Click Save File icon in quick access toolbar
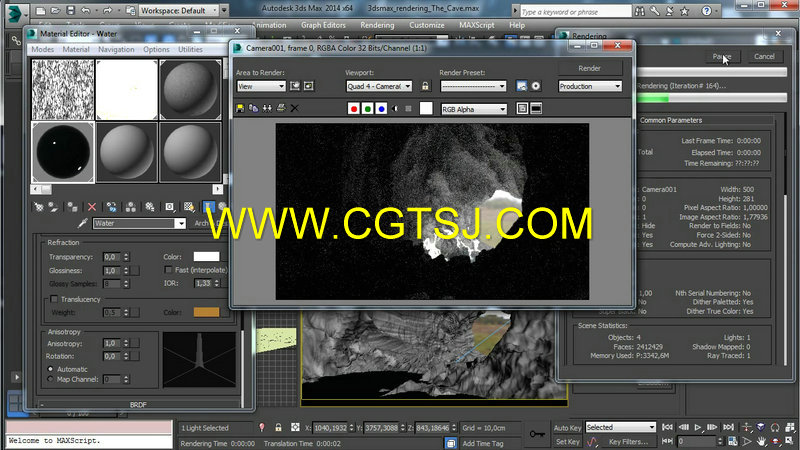This screenshot has height=450, width=800. [70, 10]
